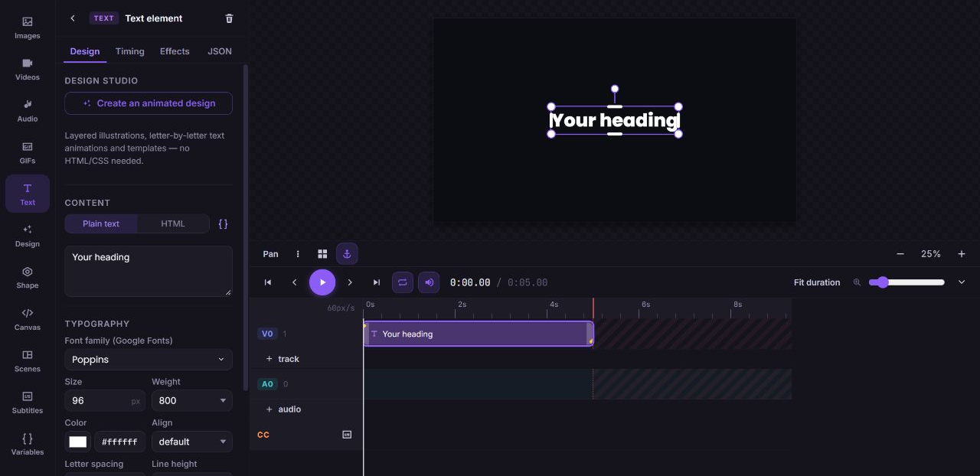Screen dimensions: 980x476
Task: Switch to the Design tab
Action: tap(85, 51)
